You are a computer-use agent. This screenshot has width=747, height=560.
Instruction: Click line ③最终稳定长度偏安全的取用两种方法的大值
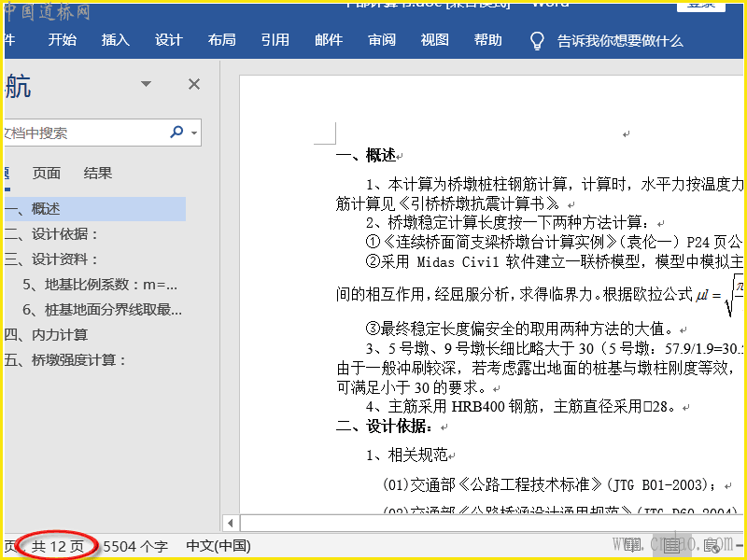[x=520, y=329]
